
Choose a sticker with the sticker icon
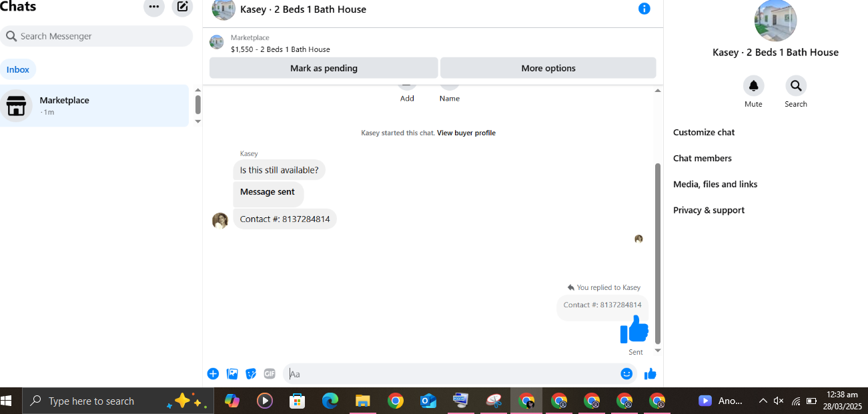coord(251,374)
